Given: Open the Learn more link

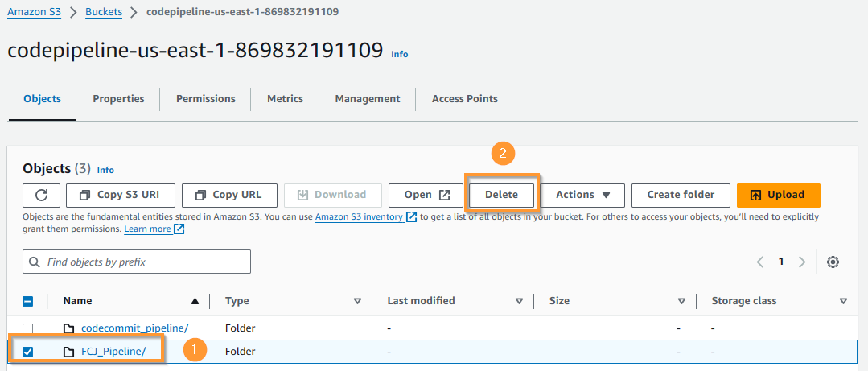Looking at the screenshot, I should click(148, 229).
